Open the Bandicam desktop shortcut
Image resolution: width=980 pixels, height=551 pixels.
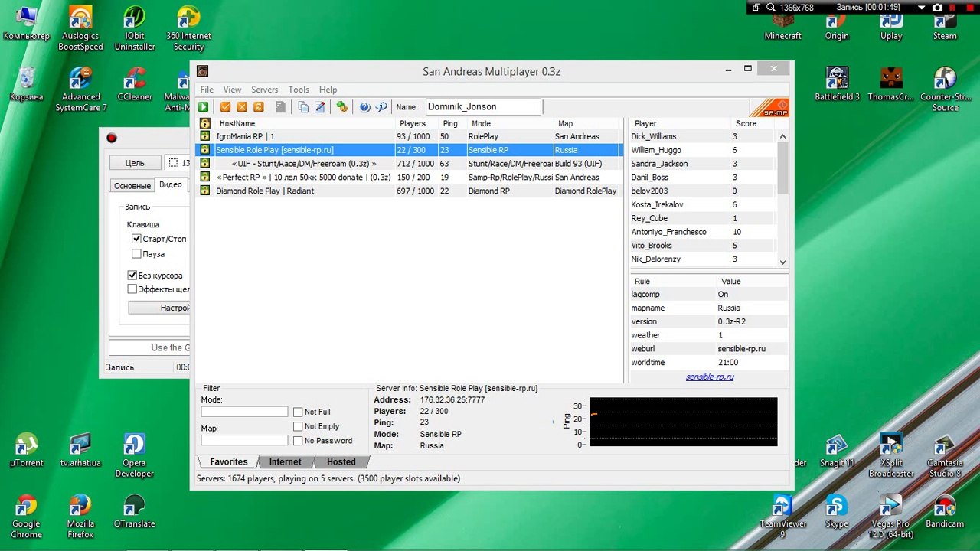click(945, 511)
